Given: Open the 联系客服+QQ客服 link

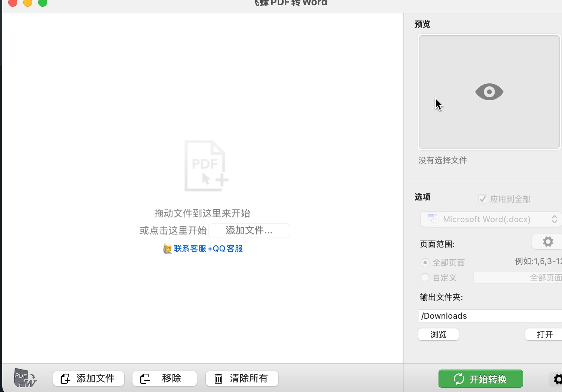Looking at the screenshot, I should pyautogui.click(x=208, y=249).
